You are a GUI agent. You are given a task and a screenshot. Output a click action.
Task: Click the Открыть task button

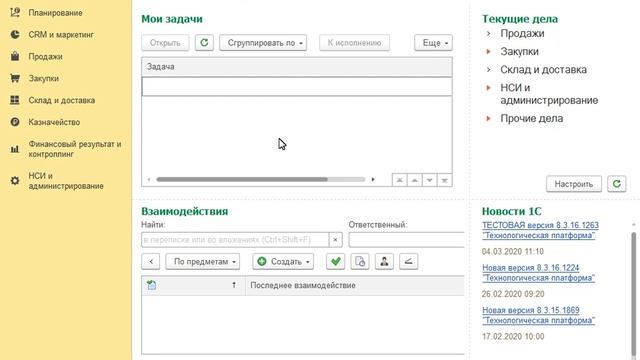click(x=165, y=42)
